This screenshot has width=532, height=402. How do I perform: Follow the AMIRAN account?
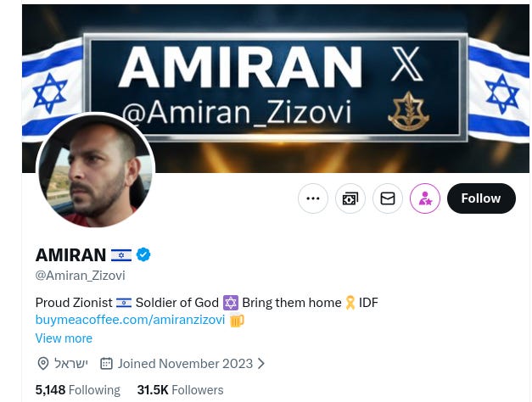481,198
